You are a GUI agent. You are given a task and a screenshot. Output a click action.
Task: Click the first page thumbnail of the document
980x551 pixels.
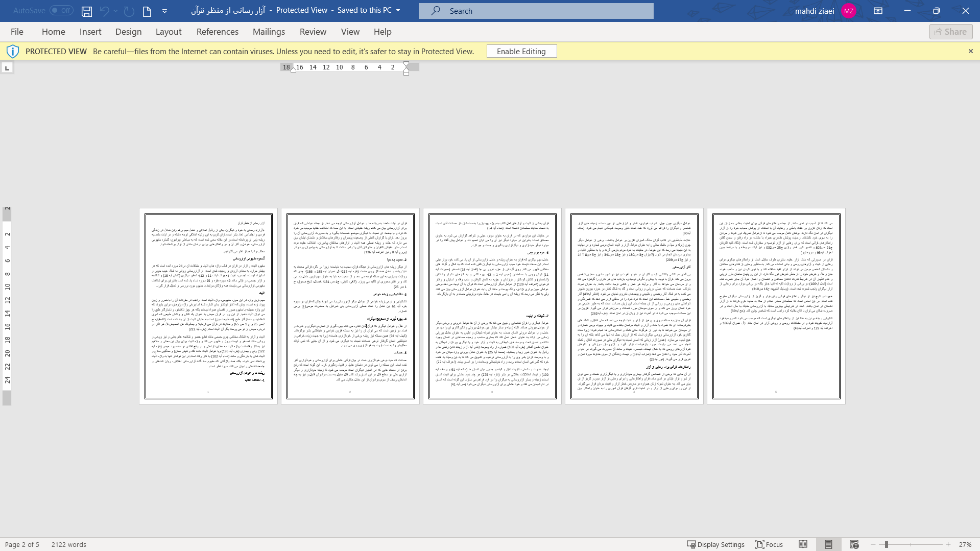208,306
